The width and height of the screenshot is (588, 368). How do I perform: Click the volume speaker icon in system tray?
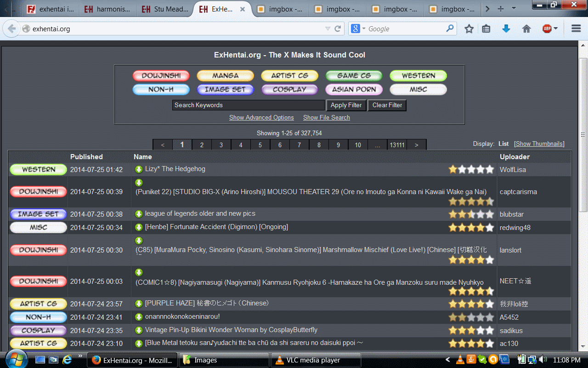pyautogui.click(x=543, y=360)
